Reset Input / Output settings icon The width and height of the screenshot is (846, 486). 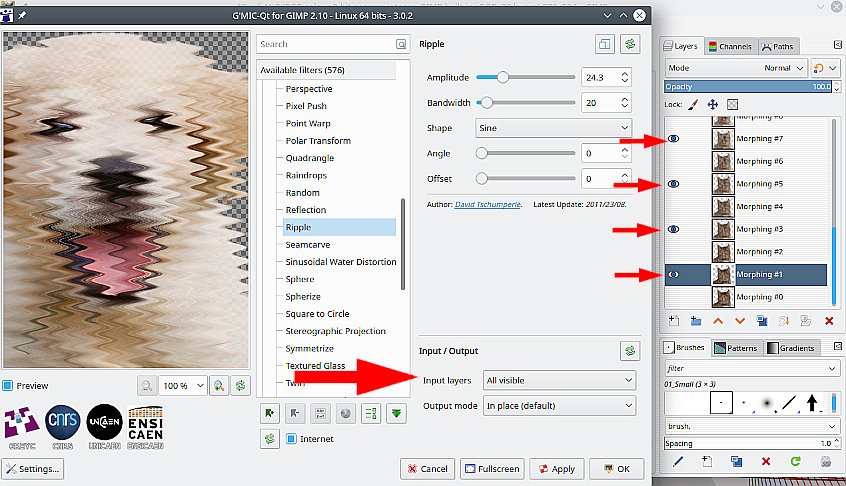tap(630, 351)
